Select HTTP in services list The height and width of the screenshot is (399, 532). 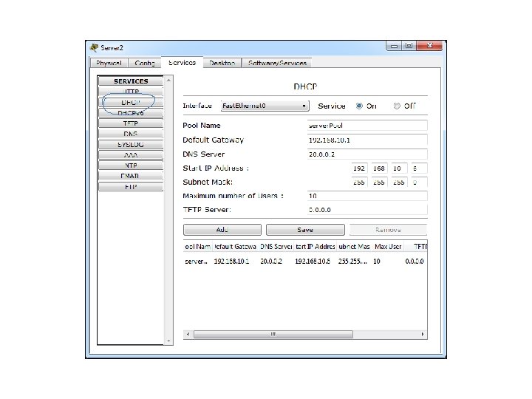click(131, 92)
